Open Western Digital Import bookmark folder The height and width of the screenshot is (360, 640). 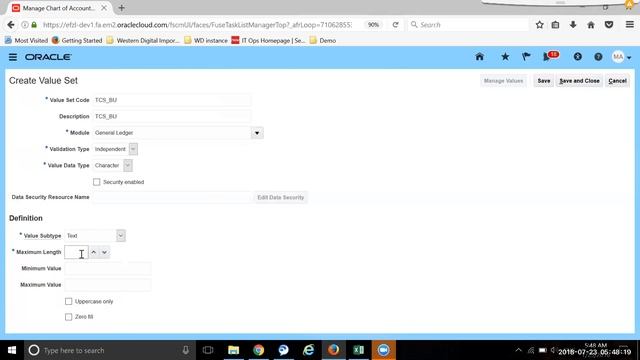143,40
